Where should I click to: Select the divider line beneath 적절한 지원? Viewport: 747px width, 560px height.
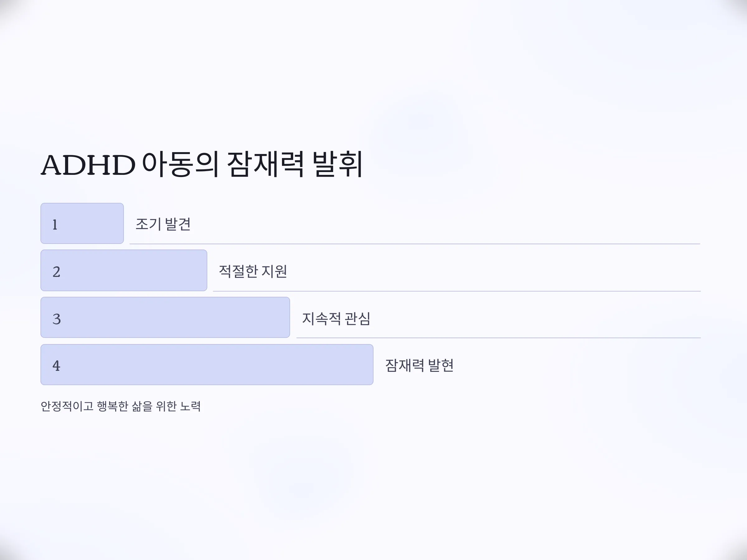tap(457, 291)
